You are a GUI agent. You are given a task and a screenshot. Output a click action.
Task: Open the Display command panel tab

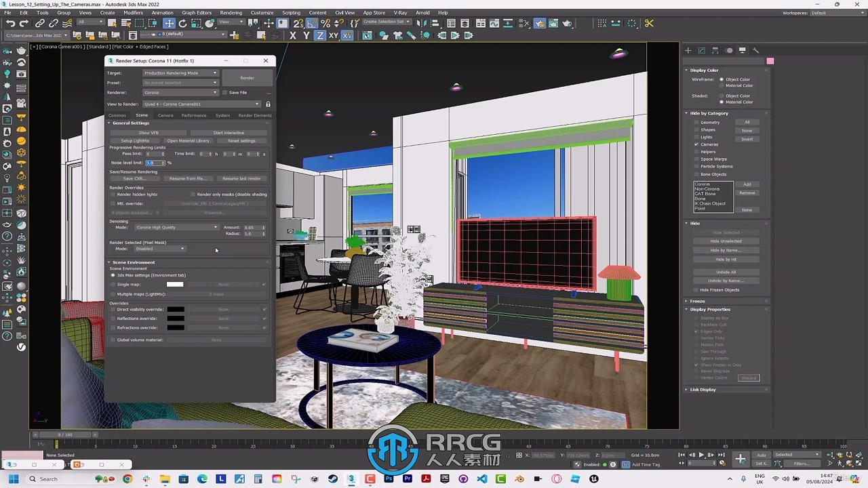743,50
